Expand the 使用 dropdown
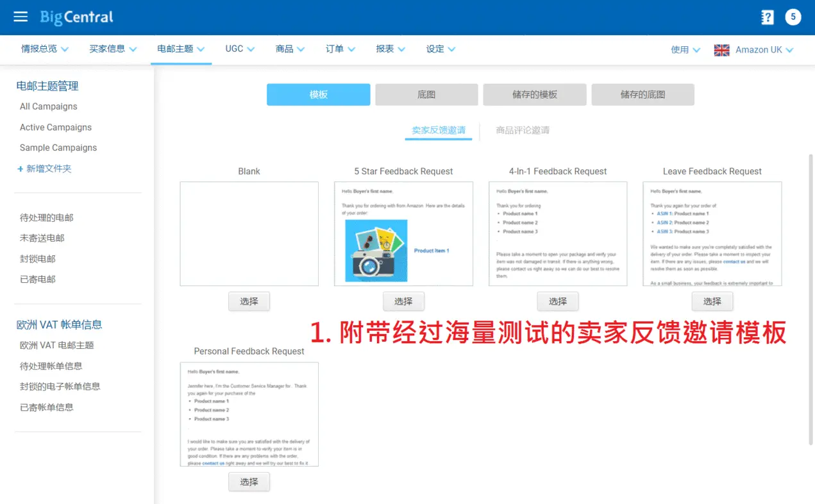Screen dimensions: 815x504 [685, 50]
